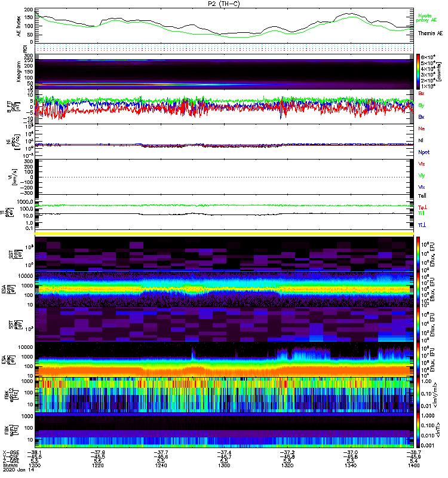Image resolution: width=448 pixels, height=478 pixels.
Task: Click the '1320' time tick label
Action: [x=287, y=465]
